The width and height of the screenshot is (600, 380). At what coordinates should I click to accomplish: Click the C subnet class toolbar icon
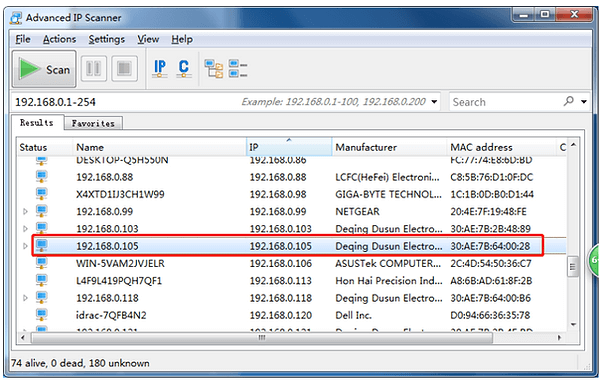[x=184, y=68]
